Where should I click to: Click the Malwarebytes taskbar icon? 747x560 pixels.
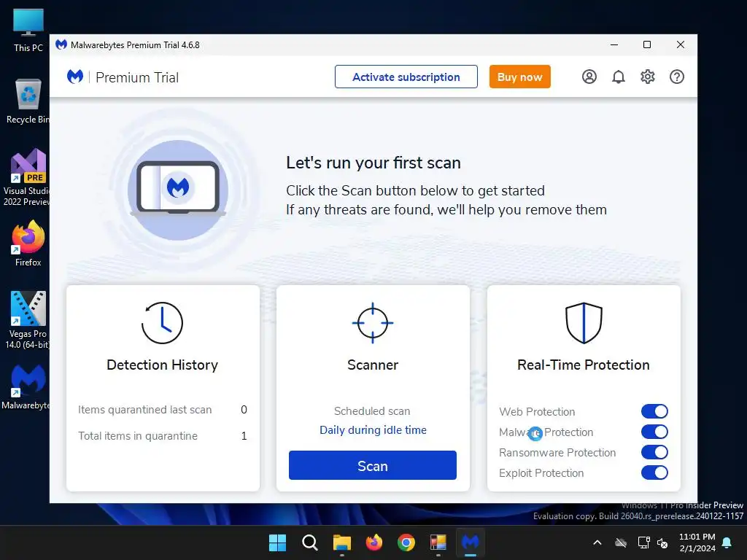pos(471,542)
